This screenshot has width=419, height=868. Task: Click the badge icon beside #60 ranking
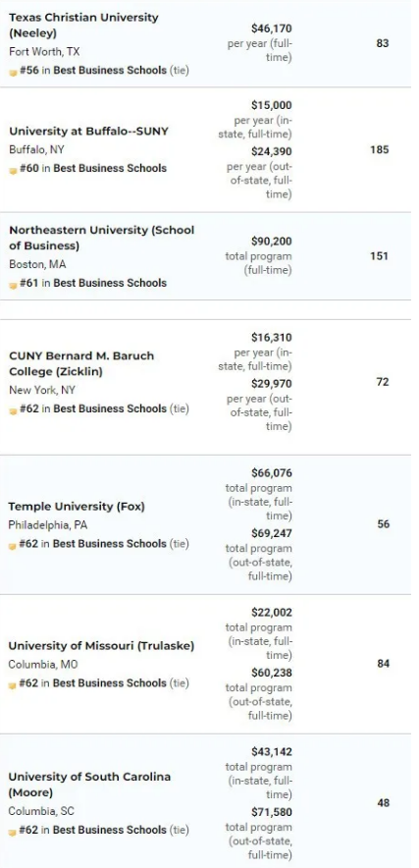pyautogui.click(x=13, y=170)
